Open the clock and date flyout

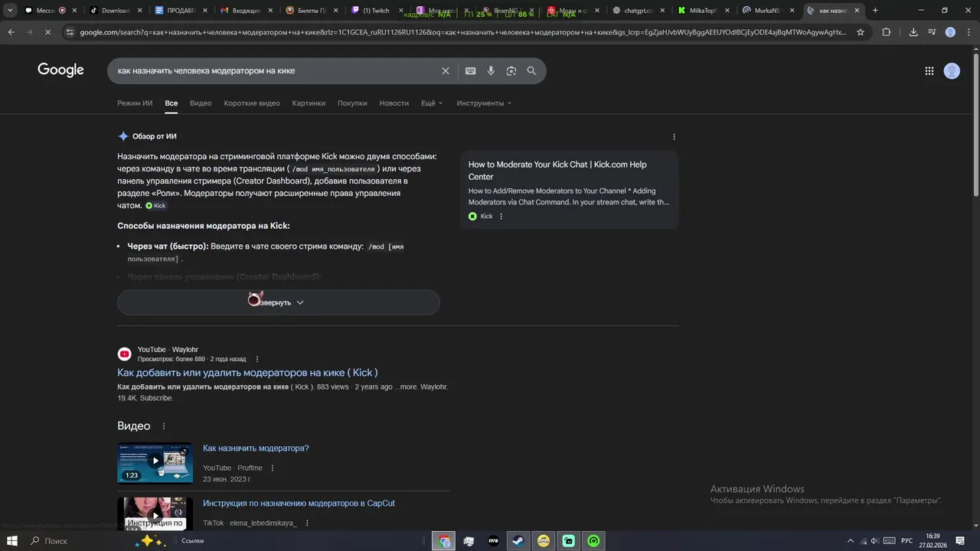(933, 541)
